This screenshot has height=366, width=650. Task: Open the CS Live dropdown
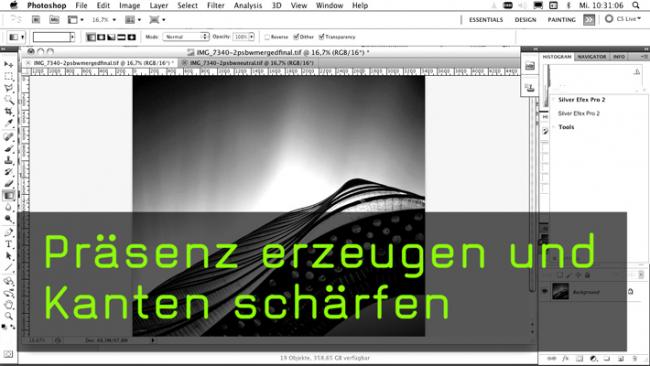[x=623, y=19]
